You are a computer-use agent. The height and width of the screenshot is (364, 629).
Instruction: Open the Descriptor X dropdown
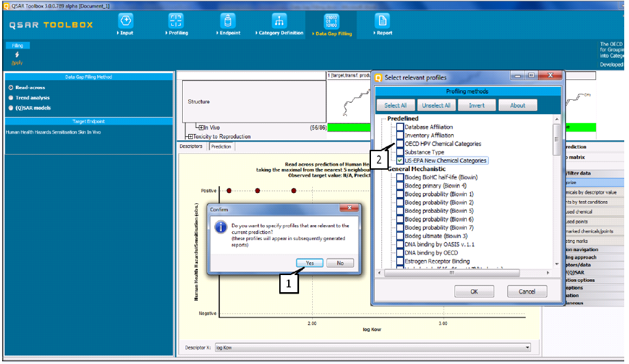pos(528,348)
